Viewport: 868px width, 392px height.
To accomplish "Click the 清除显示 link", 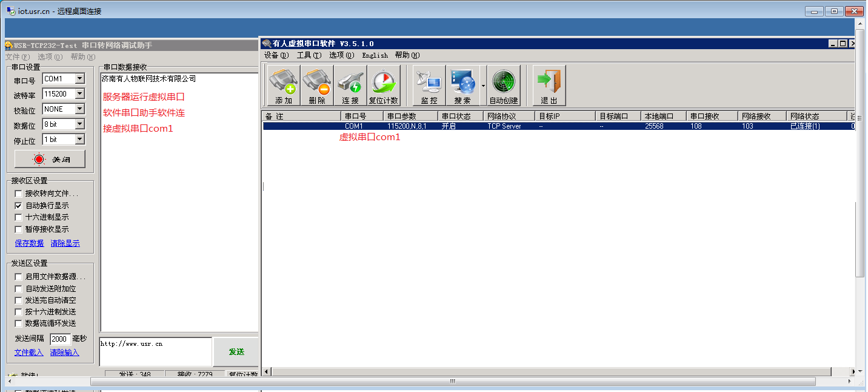I will (65, 243).
